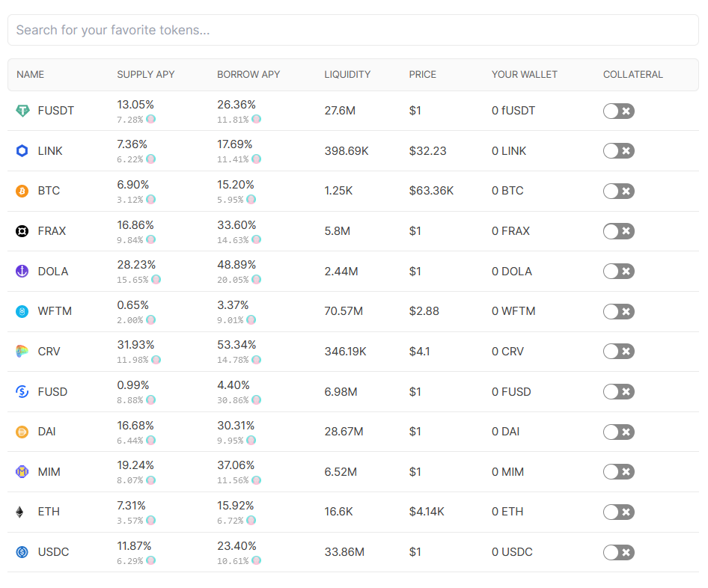708x588 pixels.
Task: Focus the token search field
Action: click(353, 30)
